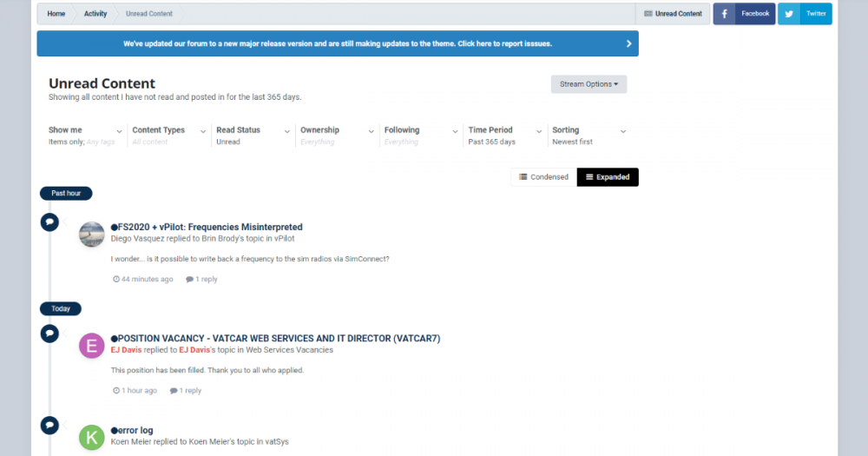Open the Activity breadcrumb
Image resolution: width=868 pixels, height=456 pixels.
point(95,14)
